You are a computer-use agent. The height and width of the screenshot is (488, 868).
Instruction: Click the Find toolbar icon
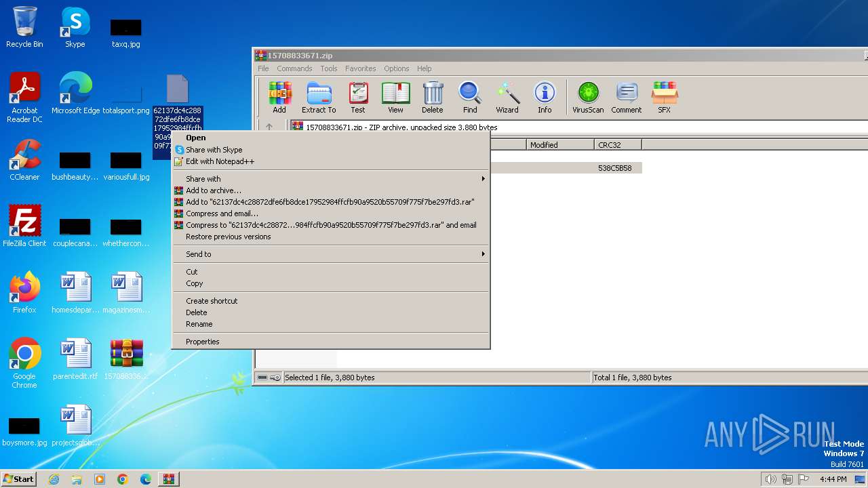(470, 98)
